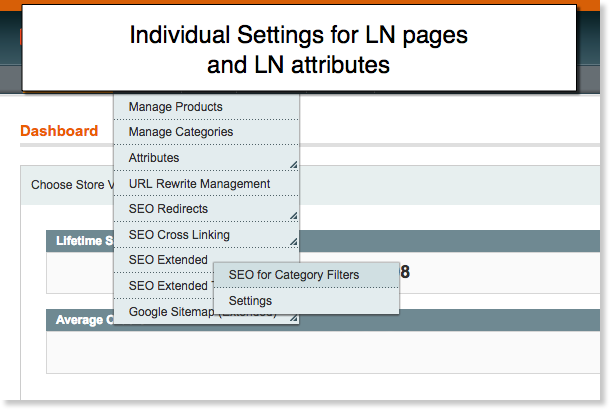Open the Settings submenu entry
The width and height of the screenshot is (610, 410).
tap(307, 301)
